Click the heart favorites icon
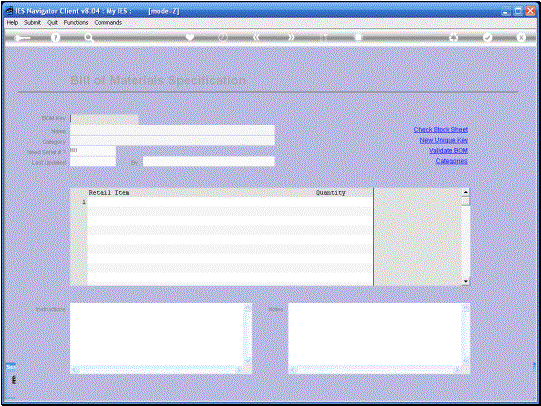 190,37
